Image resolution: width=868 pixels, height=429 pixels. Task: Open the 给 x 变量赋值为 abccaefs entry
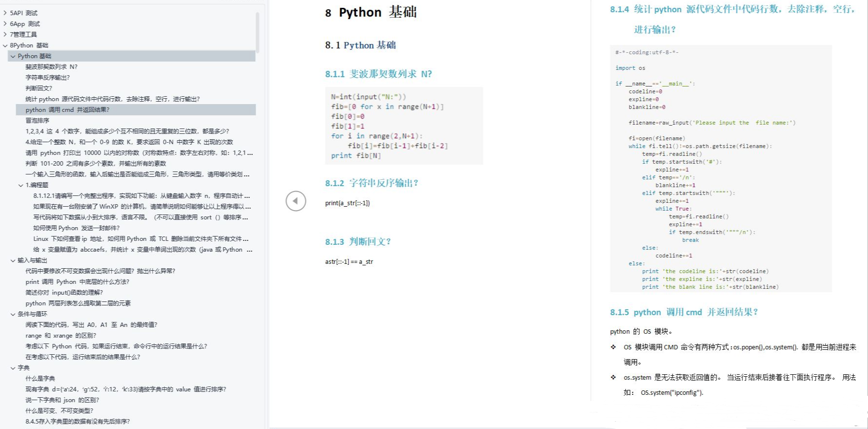coord(143,250)
